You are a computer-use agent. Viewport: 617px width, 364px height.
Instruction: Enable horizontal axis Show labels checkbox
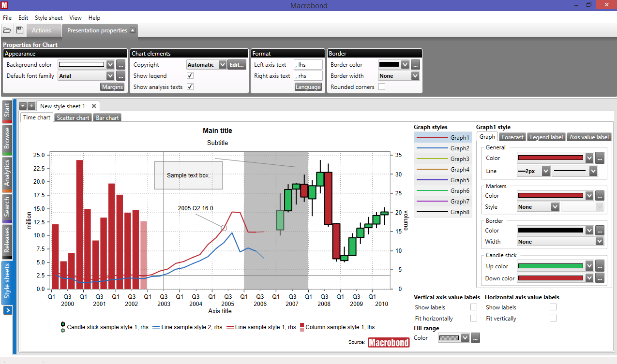click(x=553, y=307)
